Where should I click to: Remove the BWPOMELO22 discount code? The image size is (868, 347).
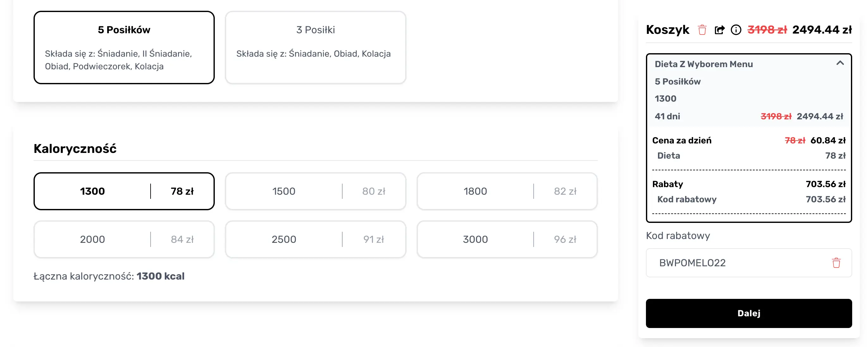[836, 263]
